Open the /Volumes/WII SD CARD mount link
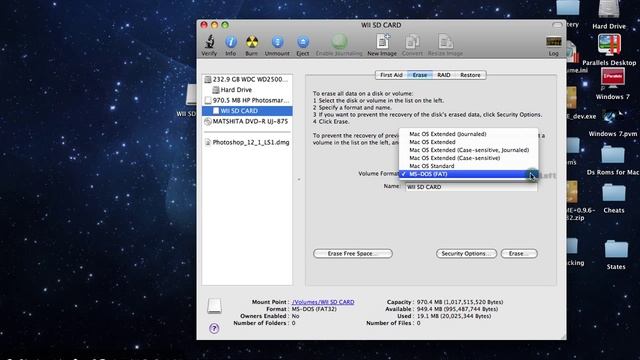The width and height of the screenshot is (640, 360). 323,302
